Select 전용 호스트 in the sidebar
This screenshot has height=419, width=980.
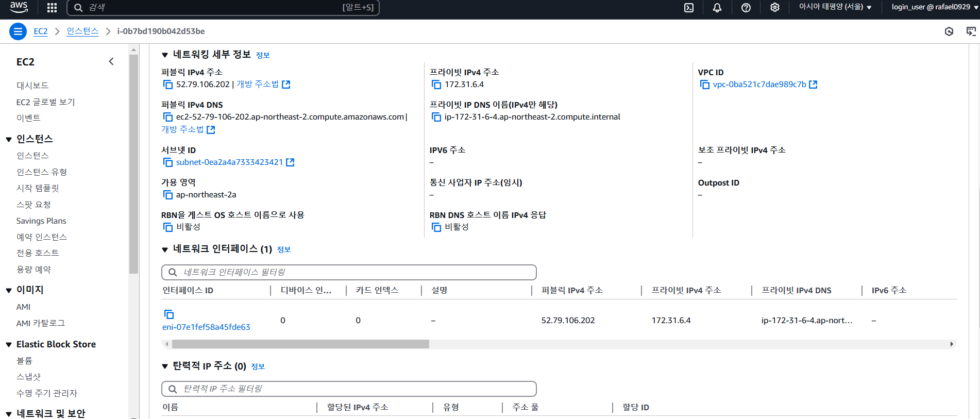(38, 253)
